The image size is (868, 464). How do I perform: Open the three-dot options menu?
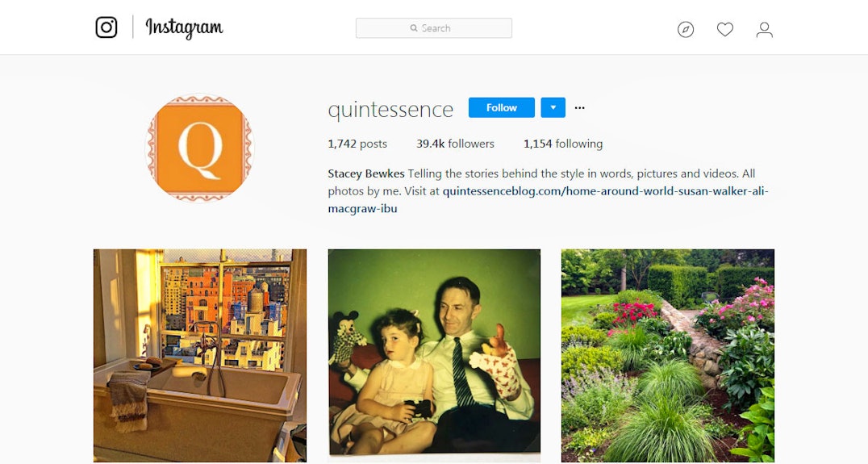(579, 108)
